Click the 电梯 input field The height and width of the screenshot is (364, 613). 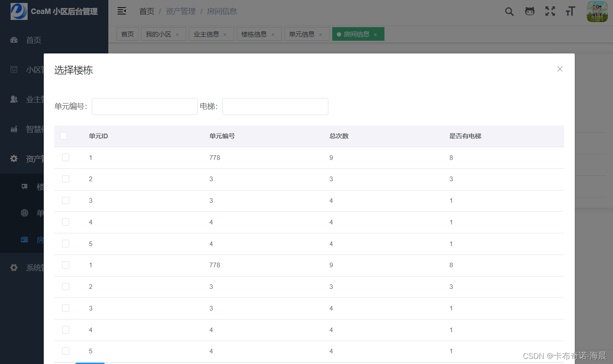point(275,106)
